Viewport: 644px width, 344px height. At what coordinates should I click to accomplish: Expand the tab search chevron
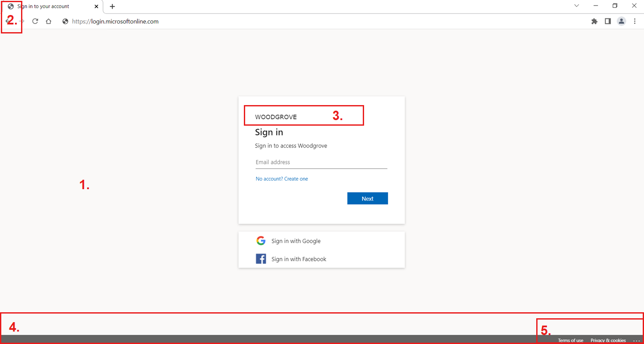[577, 6]
